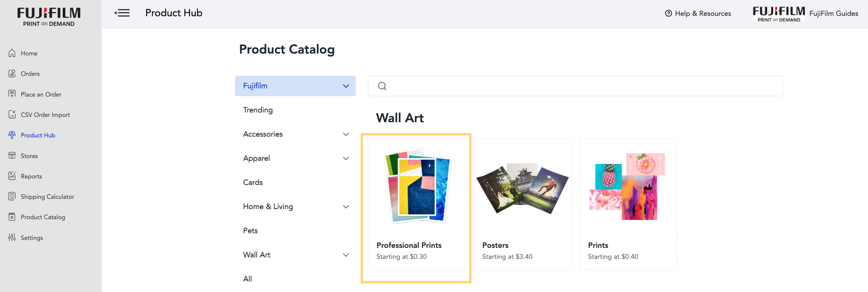Open Reports via the chart icon
Viewport: 868px width, 292px height.
[x=12, y=176]
